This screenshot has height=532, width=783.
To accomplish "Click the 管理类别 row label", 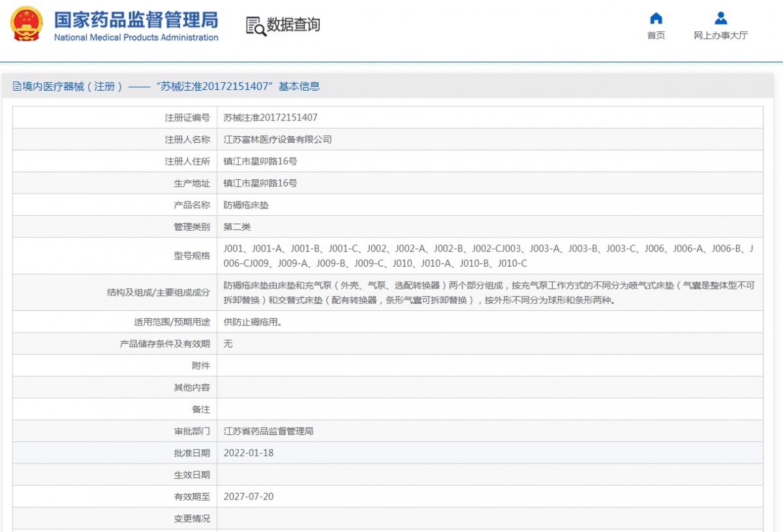I will 192,227.
